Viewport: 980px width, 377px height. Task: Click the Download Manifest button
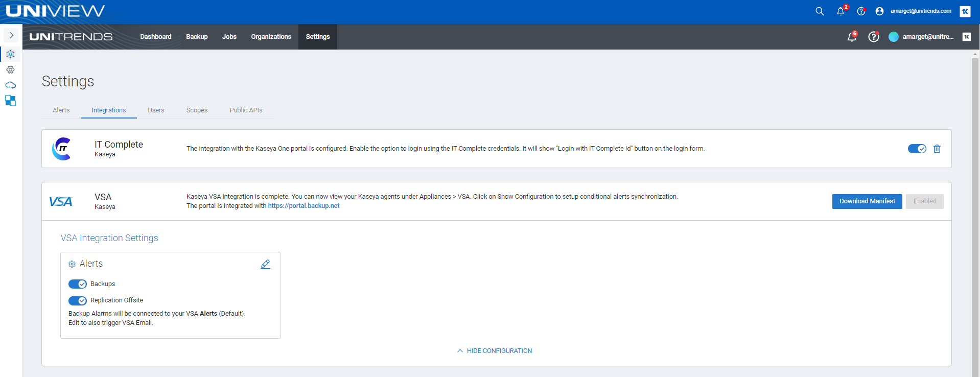click(867, 201)
